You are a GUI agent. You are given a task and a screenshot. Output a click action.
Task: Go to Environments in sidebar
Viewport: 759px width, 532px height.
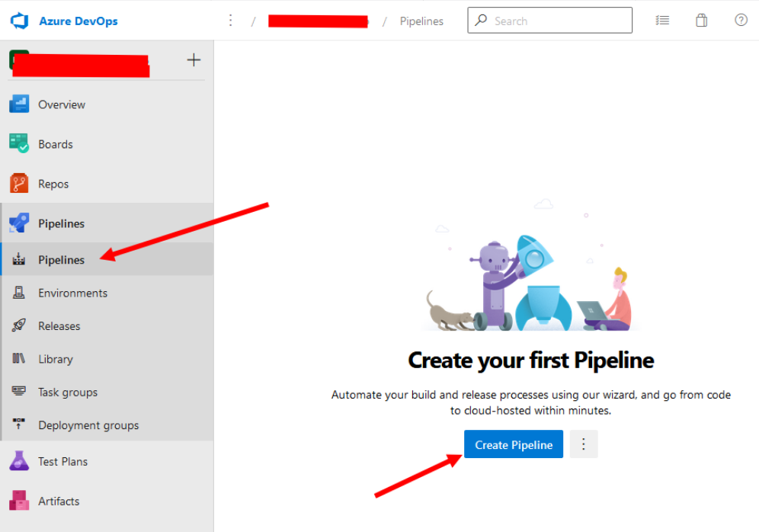107,293
